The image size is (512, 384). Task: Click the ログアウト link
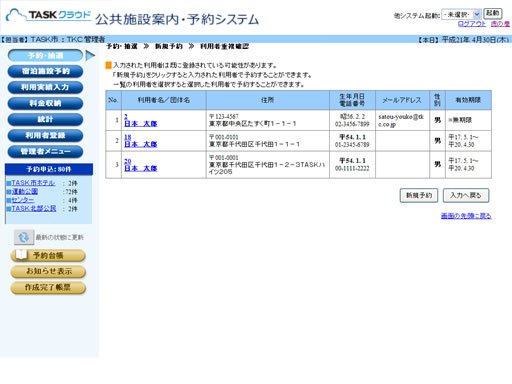point(472,24)
